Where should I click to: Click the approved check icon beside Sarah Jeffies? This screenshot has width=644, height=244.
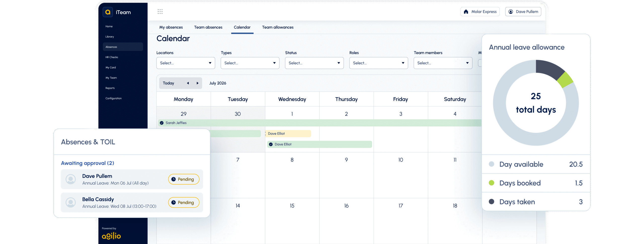pyautogui.click(x=162, y=123)
